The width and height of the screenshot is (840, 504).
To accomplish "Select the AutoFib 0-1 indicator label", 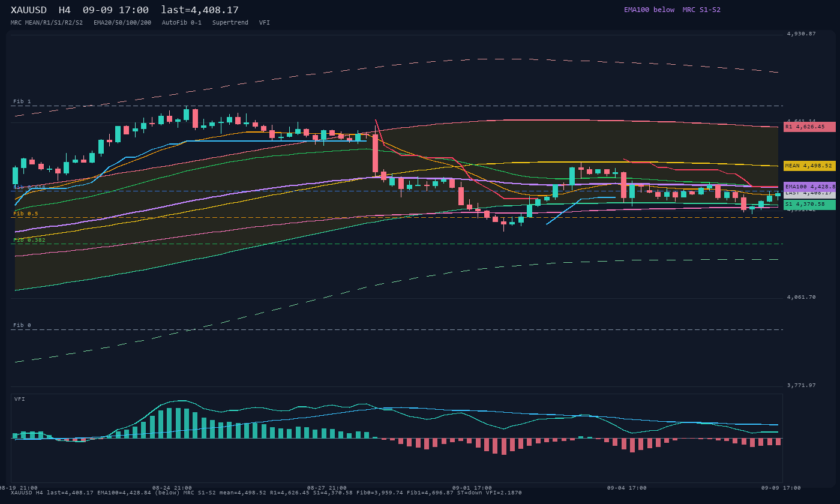I will (x=182, y=23).
